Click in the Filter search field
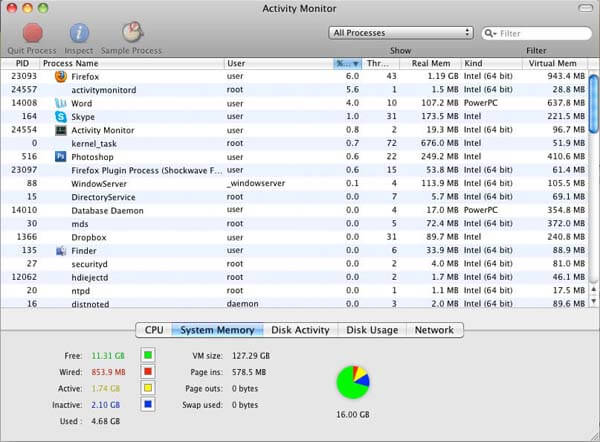The height and width of the screenshot is (442, 600). pyautogui.click(x=540, y=33)
